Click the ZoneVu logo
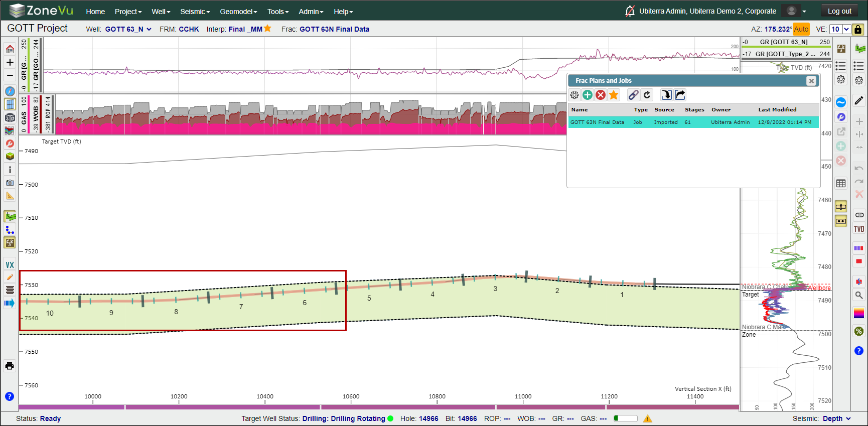This screenshot has height=426, width=868. pyautogui.click(x=41, y=11)
